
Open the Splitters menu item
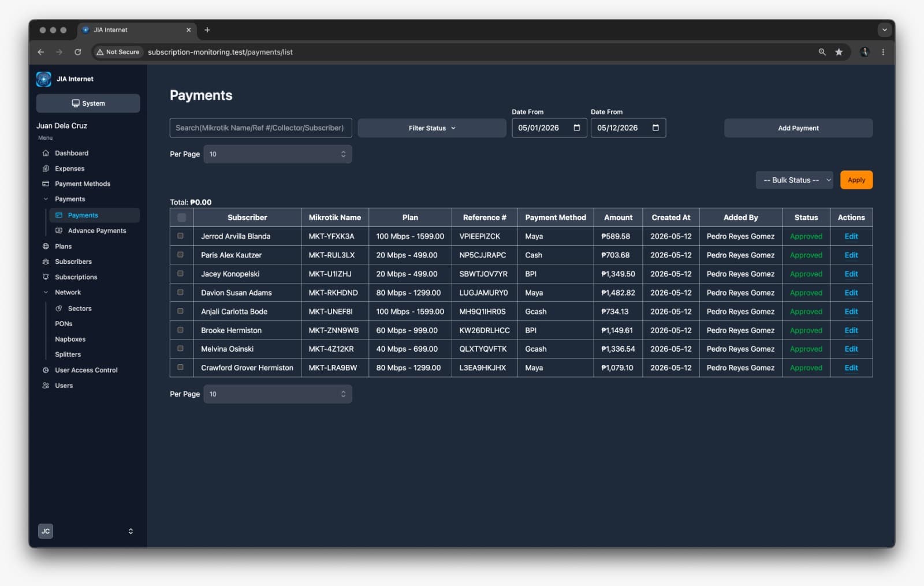[x=68, y=354]
